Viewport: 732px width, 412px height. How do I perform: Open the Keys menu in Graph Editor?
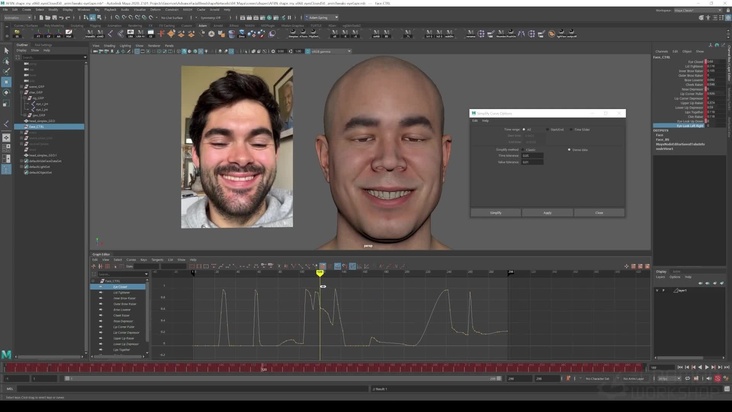pos(143,259)
